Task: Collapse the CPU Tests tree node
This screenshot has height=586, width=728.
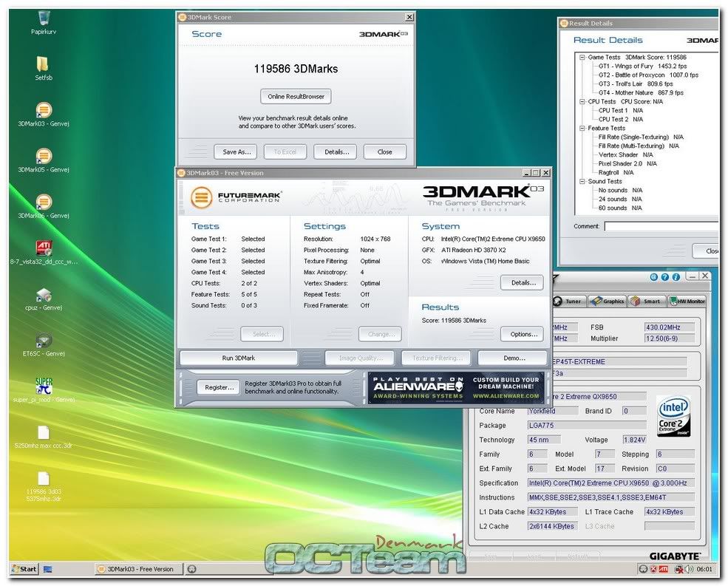Action: pos(582,101)
